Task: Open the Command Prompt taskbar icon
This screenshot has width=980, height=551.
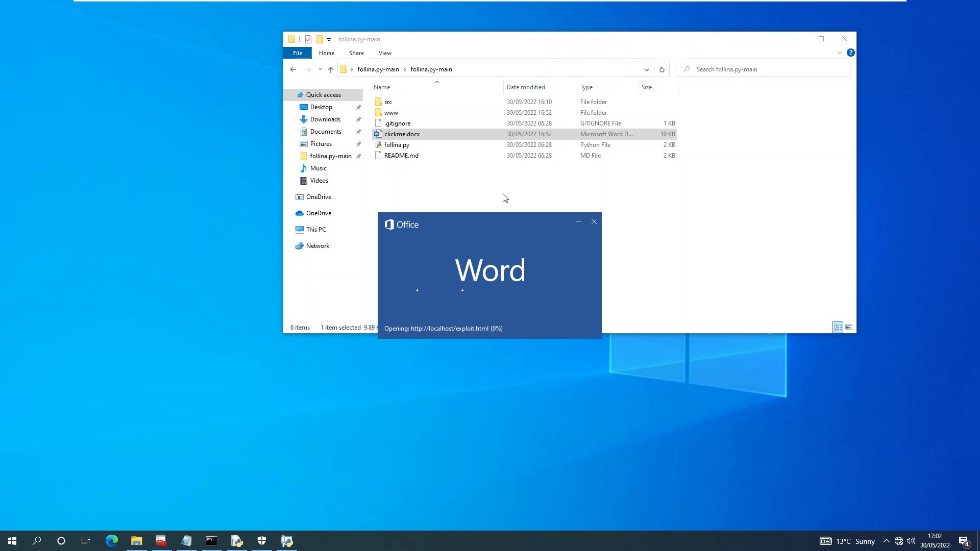Action: (x=211, y=541)
